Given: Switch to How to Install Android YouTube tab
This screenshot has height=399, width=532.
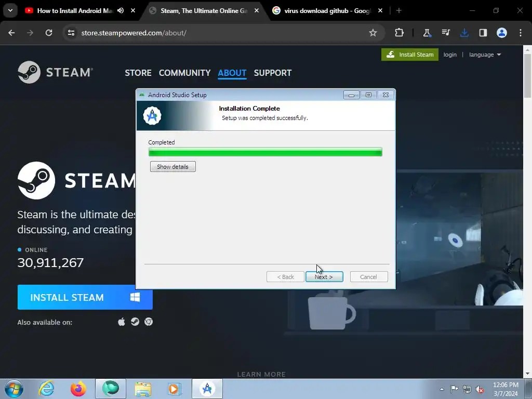Looking at the screenshot, I should coord(75,11).
